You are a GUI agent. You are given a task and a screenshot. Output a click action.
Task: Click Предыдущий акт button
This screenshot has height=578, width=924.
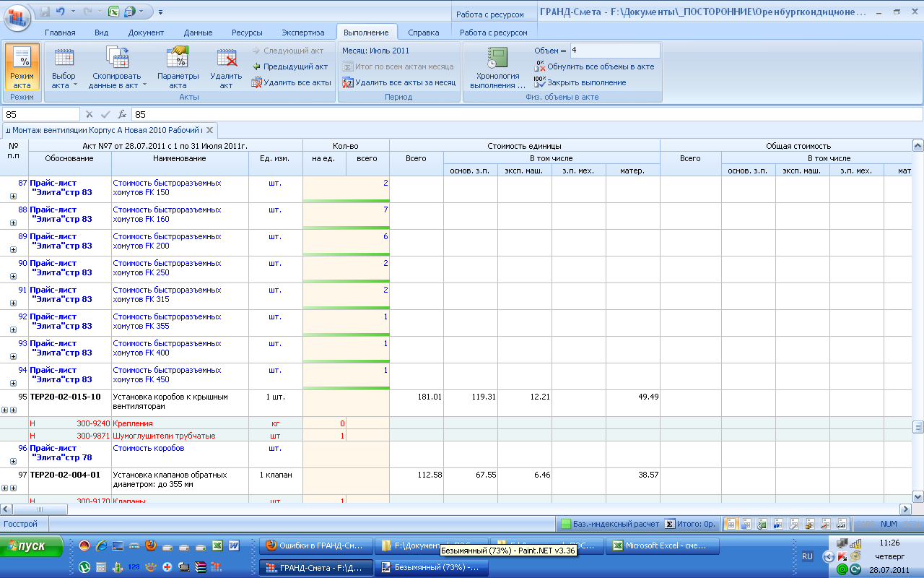click(x=289, y=66)
